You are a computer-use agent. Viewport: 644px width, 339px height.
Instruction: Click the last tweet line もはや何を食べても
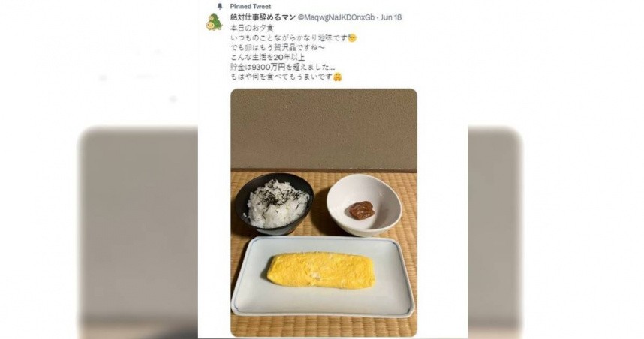click(x=281, y=76)
